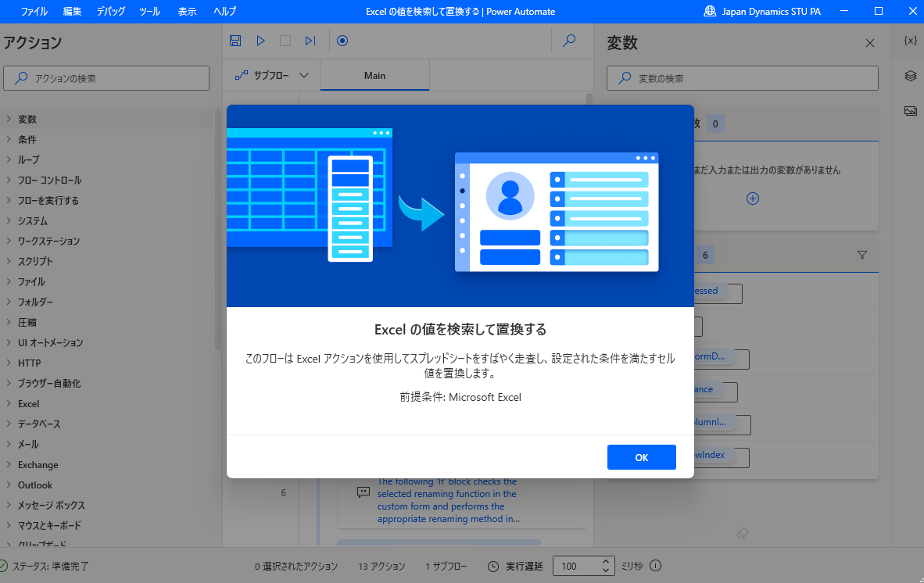Screen dimensions: 924x583
Task: Click the Japan Dynamics STU PA environment
Action: pos(762,11)
